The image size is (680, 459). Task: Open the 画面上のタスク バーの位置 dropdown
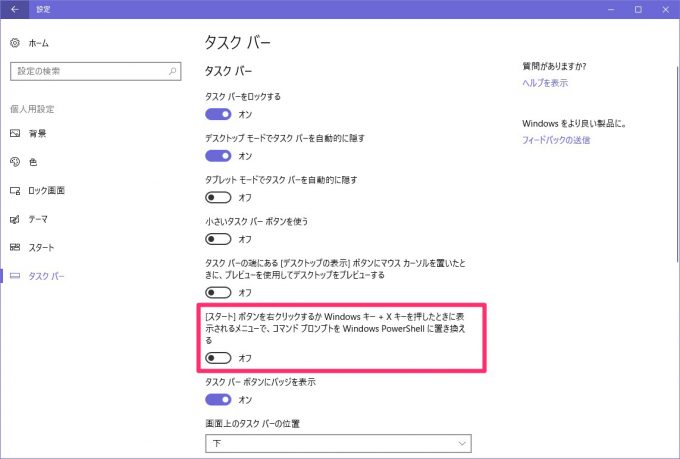(338, 443)
